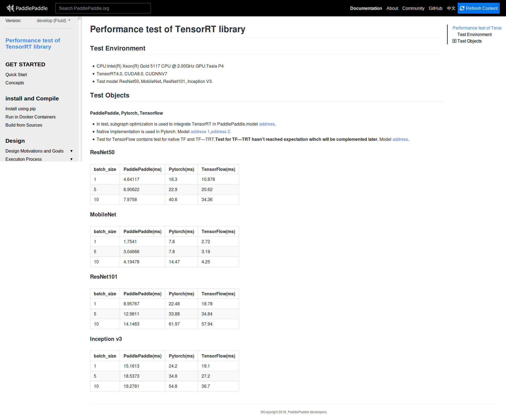This screenshot has width=506, height=420.
Task: Click the refresh arrows icon in Refresh Content
Action: tap(462, 8)
